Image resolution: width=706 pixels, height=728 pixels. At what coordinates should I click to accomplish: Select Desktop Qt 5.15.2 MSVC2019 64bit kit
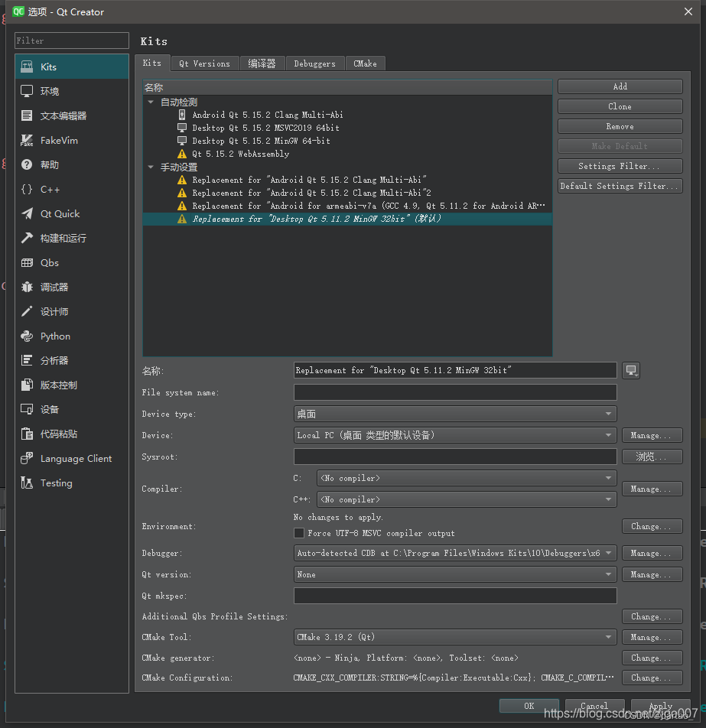(x=265, y=128)
